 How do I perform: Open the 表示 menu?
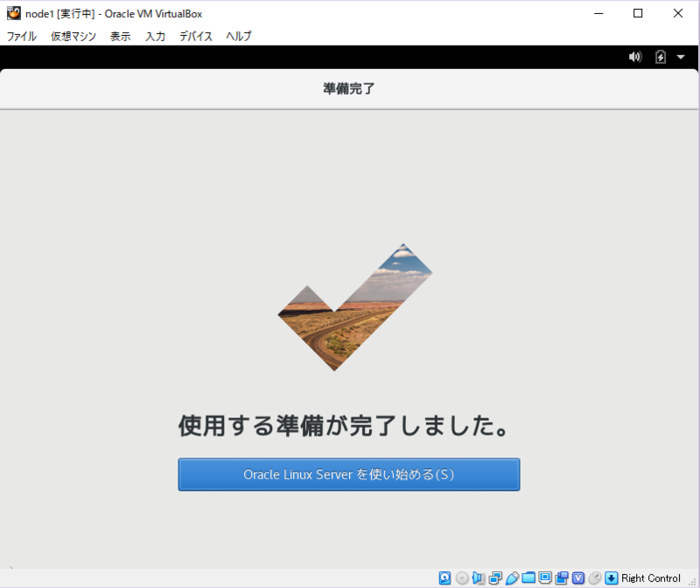121,36
